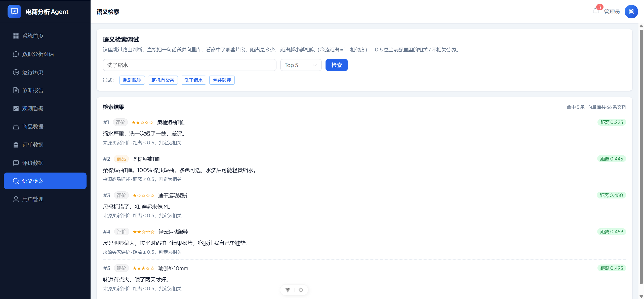Click the 评价数据 comment icon
Image resolution: width=644 pixels, height=299 pixels.
16,163
